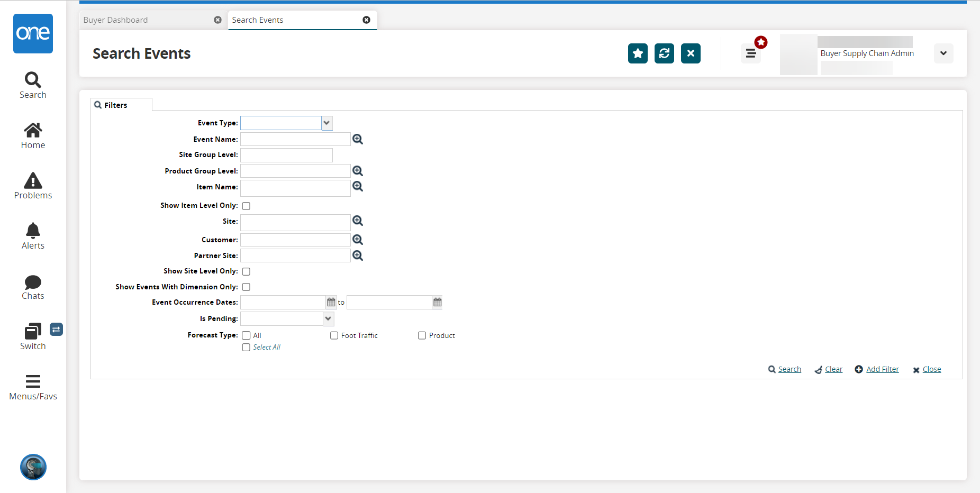Viewport: 980px width, 493px height.
Task: Tick the Select All checkbox
Action: pyautogui.click(x=246, y=347)
